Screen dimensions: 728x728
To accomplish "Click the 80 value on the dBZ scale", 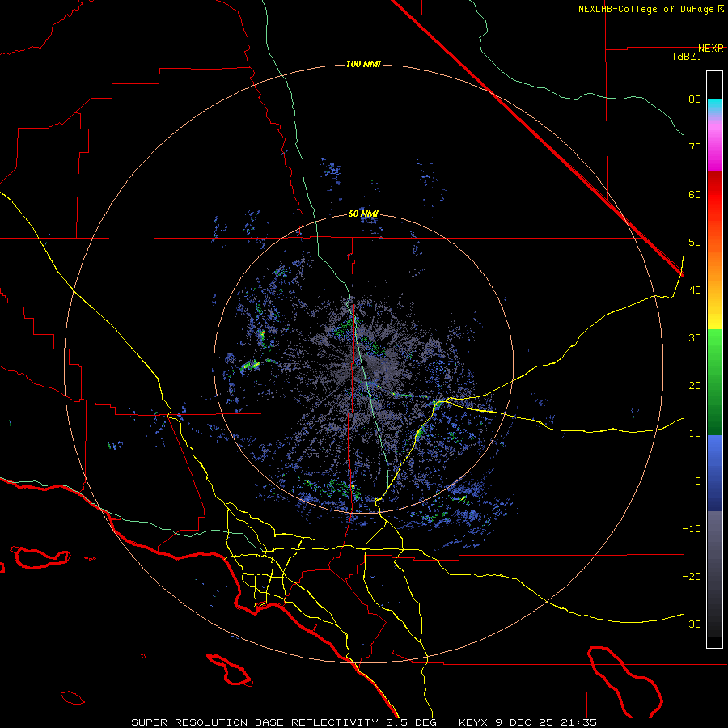I will click(695, 99).
